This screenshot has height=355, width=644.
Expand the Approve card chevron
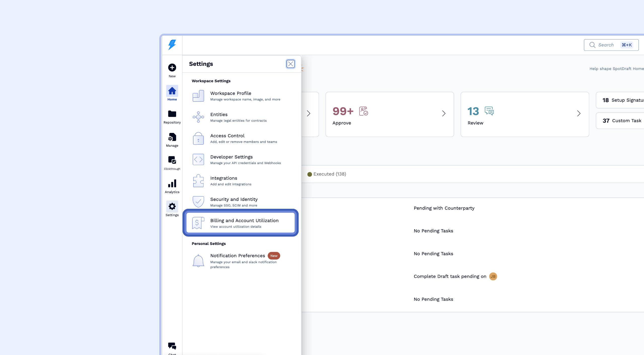(444, 114)
